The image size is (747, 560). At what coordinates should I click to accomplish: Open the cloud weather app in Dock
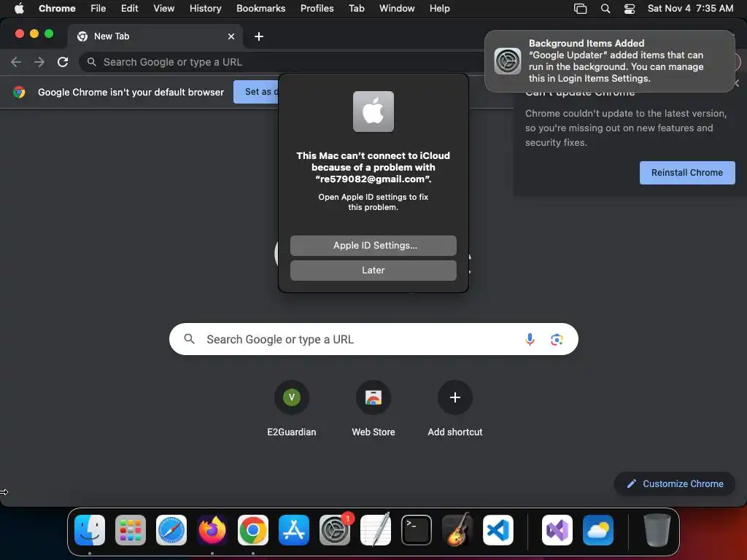tap(598, 529)
